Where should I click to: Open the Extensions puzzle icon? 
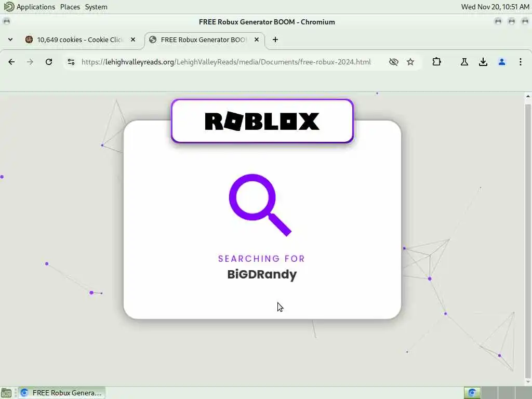coord(436,62)
